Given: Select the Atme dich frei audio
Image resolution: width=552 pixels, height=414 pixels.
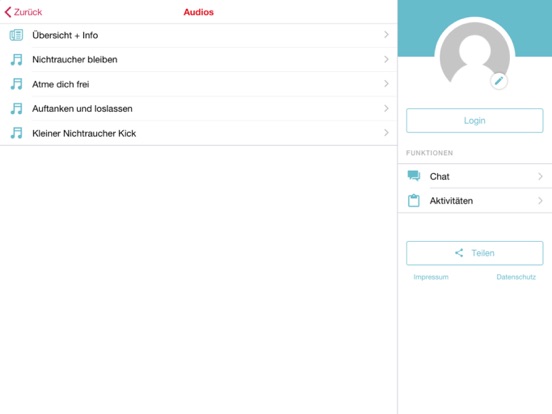Looking at the screenshot, I should pos(199,84).
